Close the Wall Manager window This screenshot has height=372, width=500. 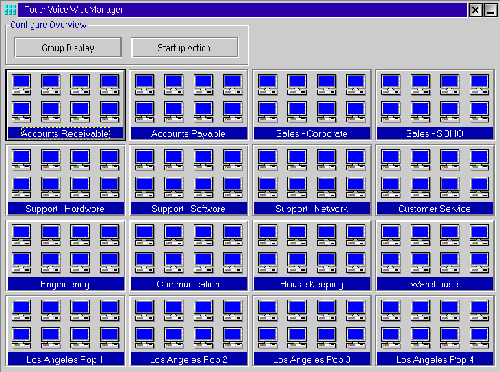tap(475, 10)
